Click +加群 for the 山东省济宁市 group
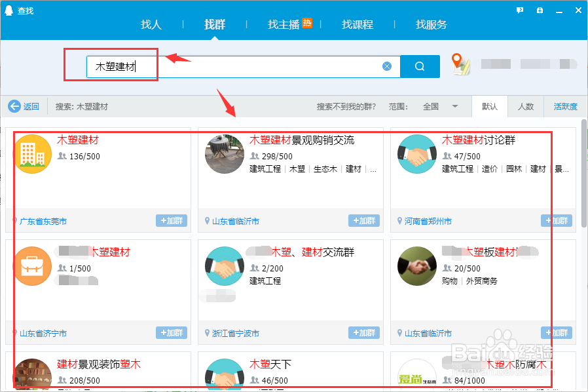This screenshot has width=588, height=392. [x=172, y=332]
